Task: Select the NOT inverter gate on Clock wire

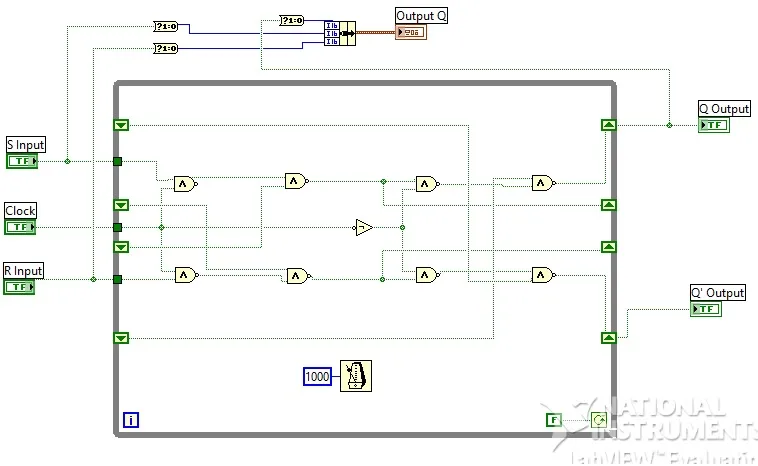Action: [x=364, y=227]
